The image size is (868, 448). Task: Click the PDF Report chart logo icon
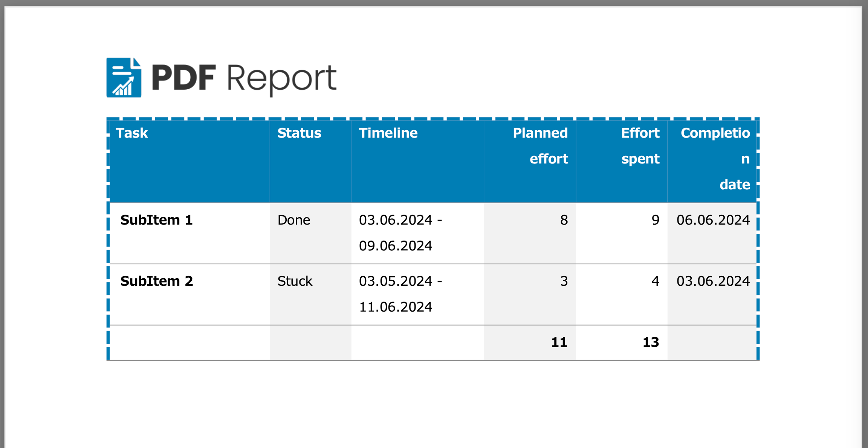click(x=124, y=78)
